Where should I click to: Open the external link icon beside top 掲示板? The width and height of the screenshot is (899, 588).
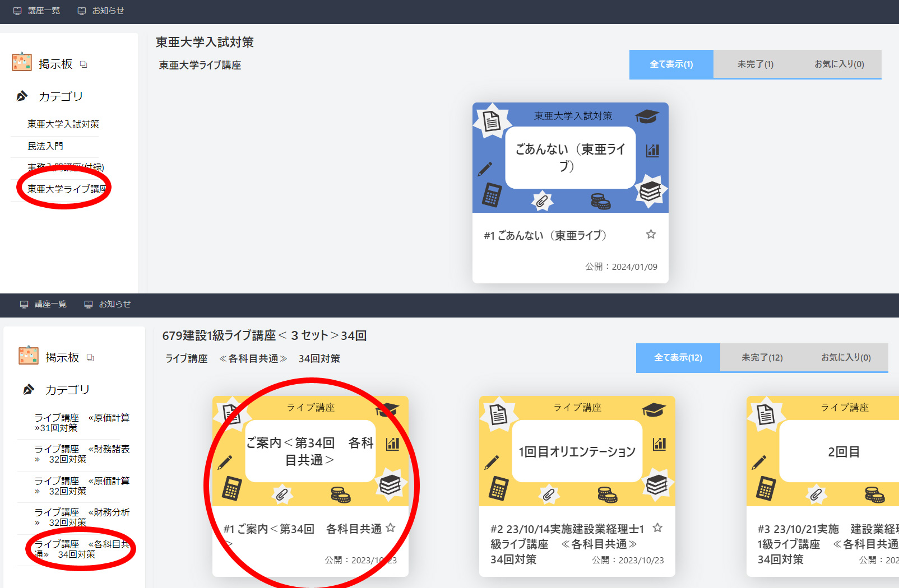(x=84, y=64)
